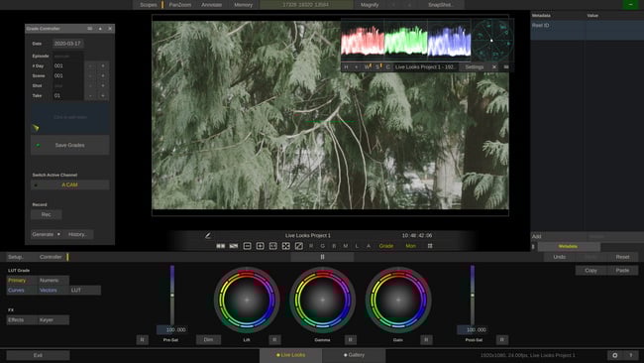Screen dimensions: 644x363
Task: Click the yellow tag icon in notes
Action: (x=36, y=128)
